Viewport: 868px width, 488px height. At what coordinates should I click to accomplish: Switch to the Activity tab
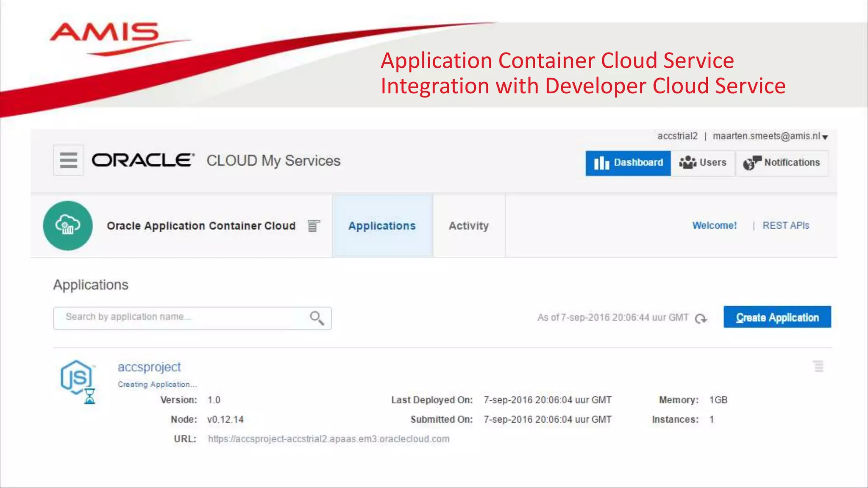point(469,226)
